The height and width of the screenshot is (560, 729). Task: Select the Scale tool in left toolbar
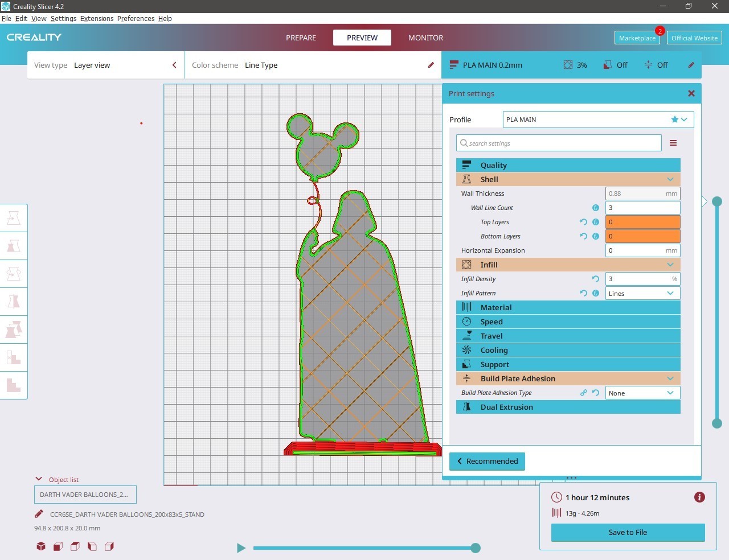pyautogui.click(x=14, y=246)
